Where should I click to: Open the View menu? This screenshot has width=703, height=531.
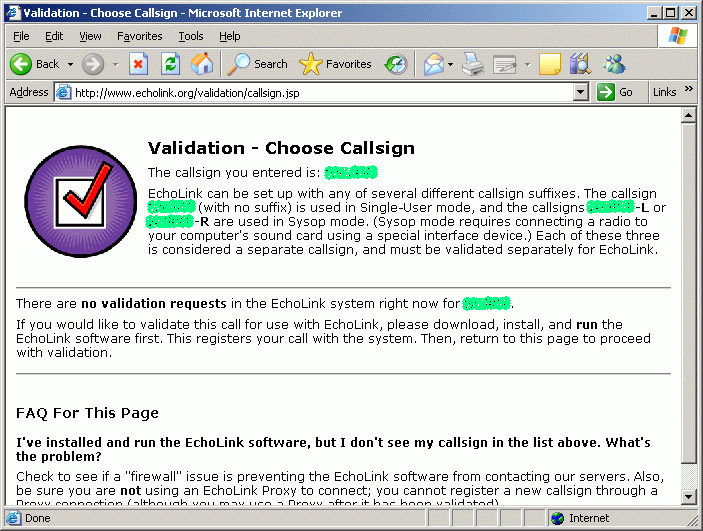(x=90, y=36)
